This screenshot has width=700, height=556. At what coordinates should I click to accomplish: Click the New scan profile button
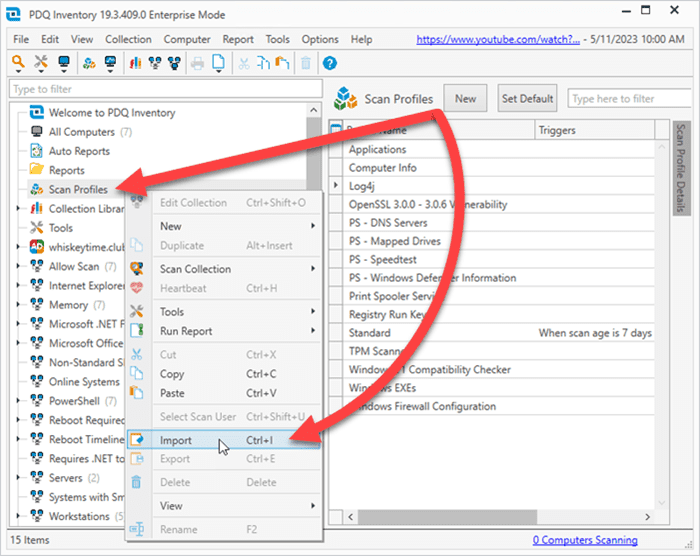pos(465,98)
